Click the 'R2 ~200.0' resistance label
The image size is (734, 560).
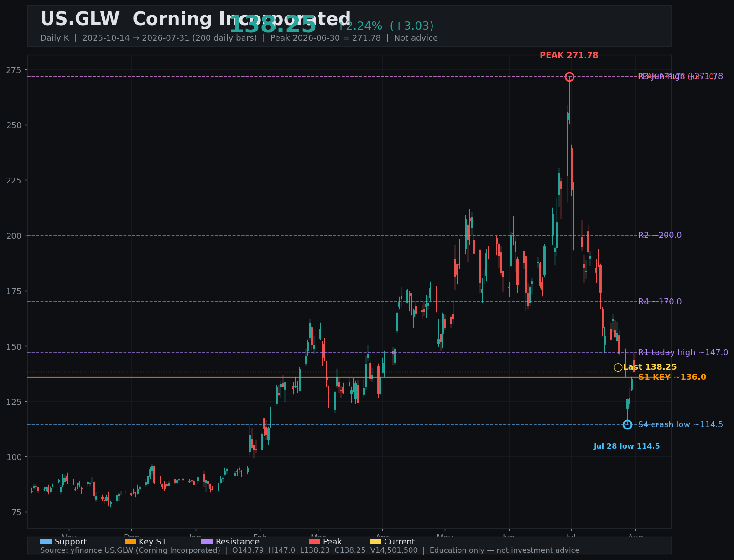coord(660,236)
